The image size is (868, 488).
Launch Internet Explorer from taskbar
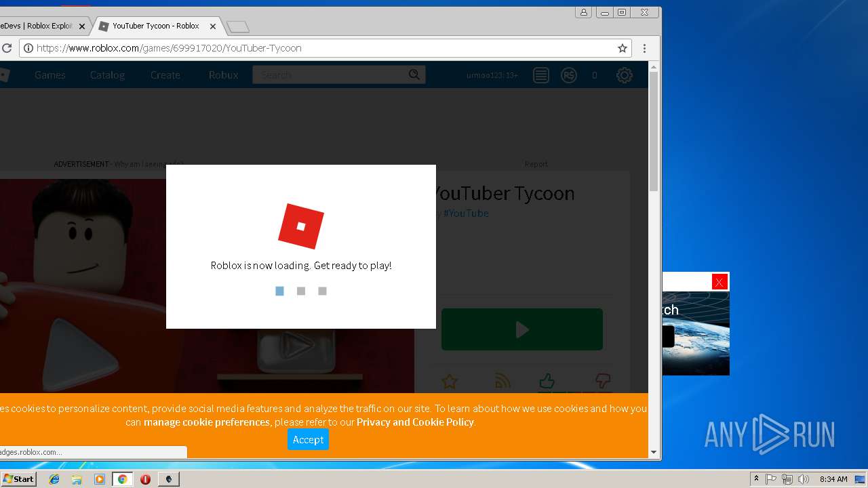pos(54,479)
